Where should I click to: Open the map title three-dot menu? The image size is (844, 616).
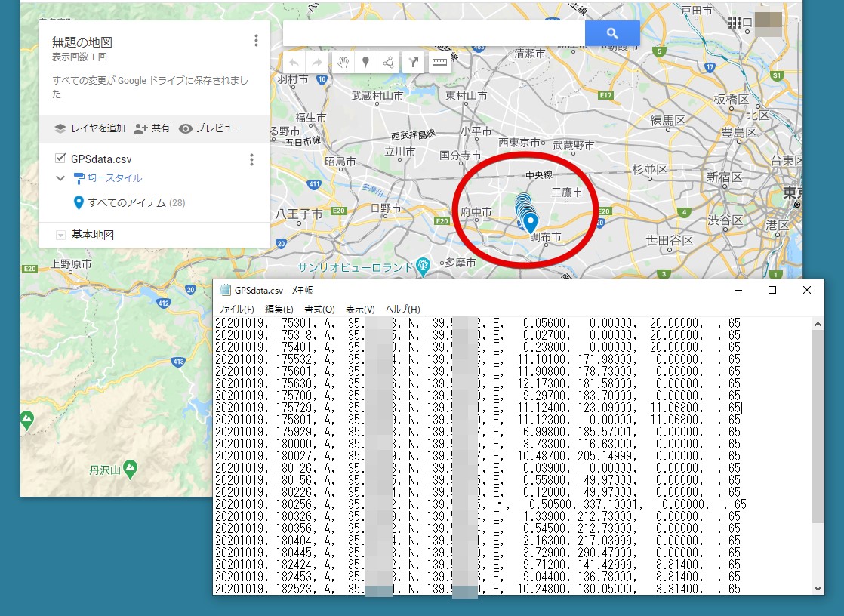point(256,40)
